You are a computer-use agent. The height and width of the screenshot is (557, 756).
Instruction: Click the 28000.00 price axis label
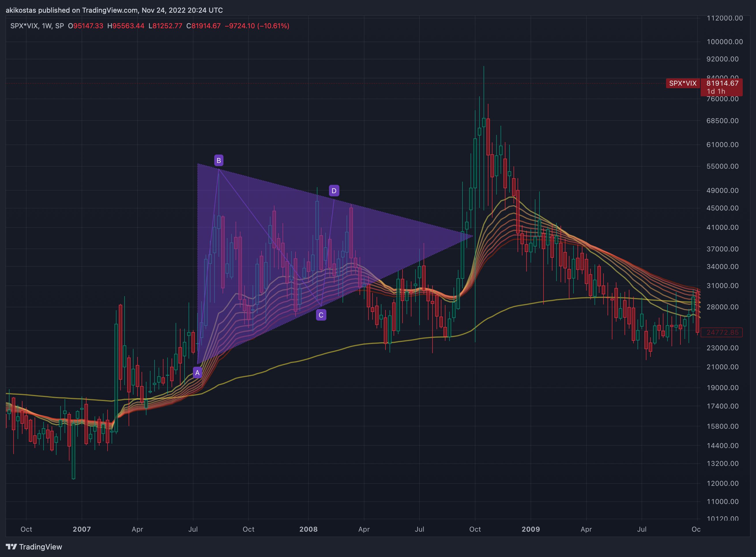[722, 307]
